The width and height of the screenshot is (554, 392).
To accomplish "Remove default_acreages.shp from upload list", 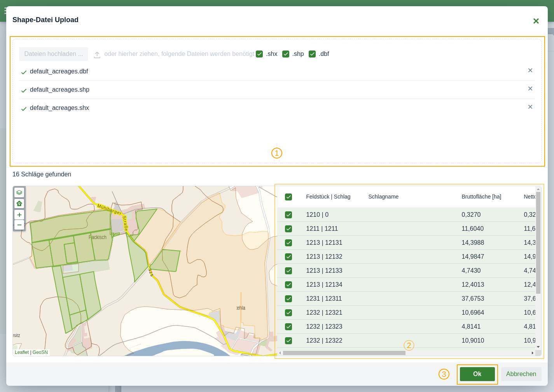I will pyautogui.click(x=530, y=89).
